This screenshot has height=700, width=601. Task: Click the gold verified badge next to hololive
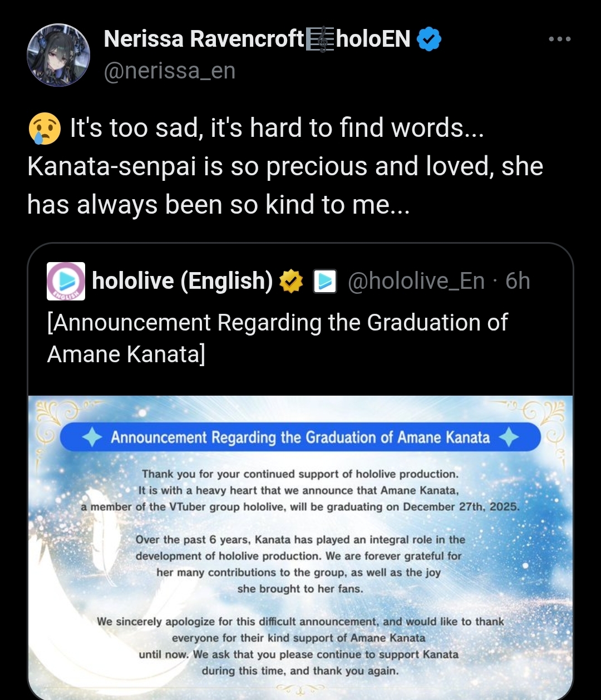(290, 282)
